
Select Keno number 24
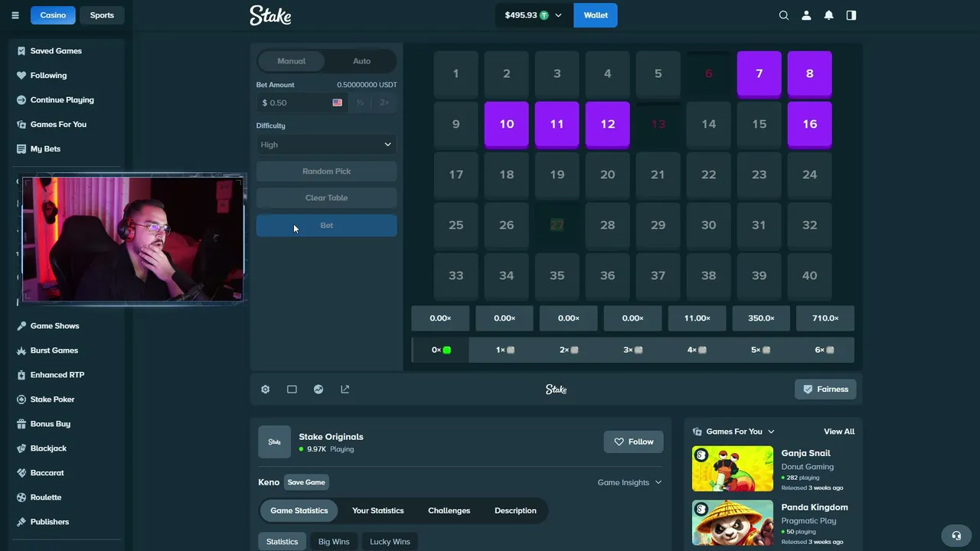[809, 175]
